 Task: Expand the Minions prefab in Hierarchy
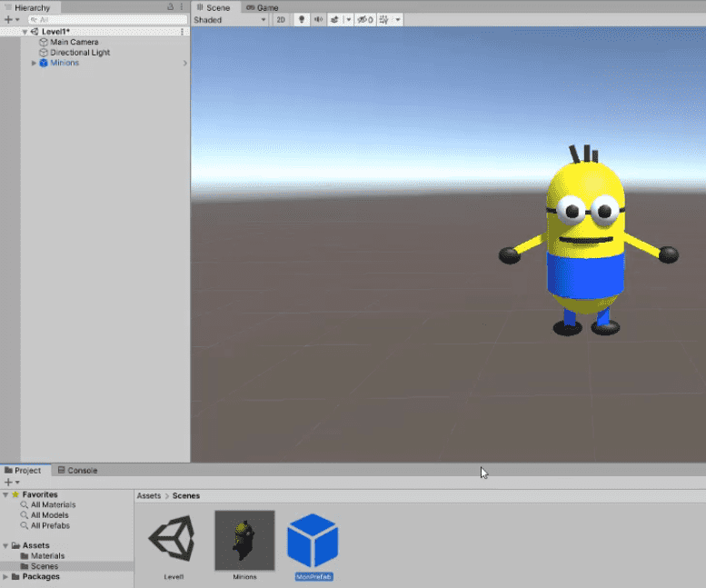(34, 63)
